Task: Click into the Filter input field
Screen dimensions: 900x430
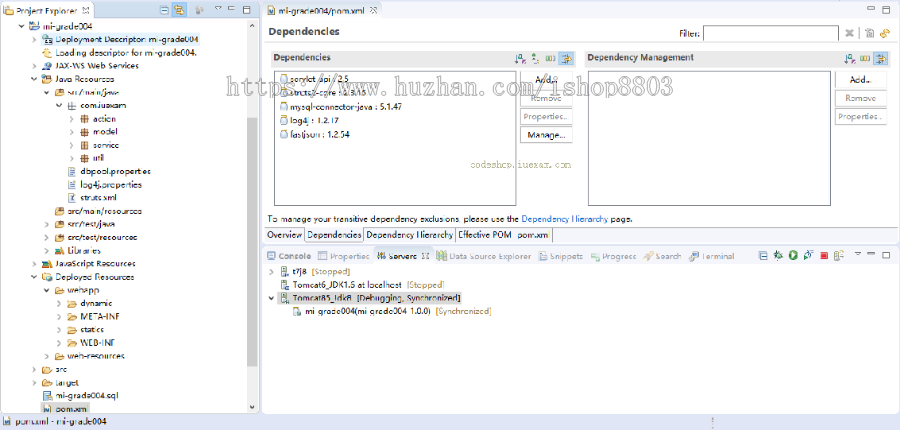Action: coord(771,33)
